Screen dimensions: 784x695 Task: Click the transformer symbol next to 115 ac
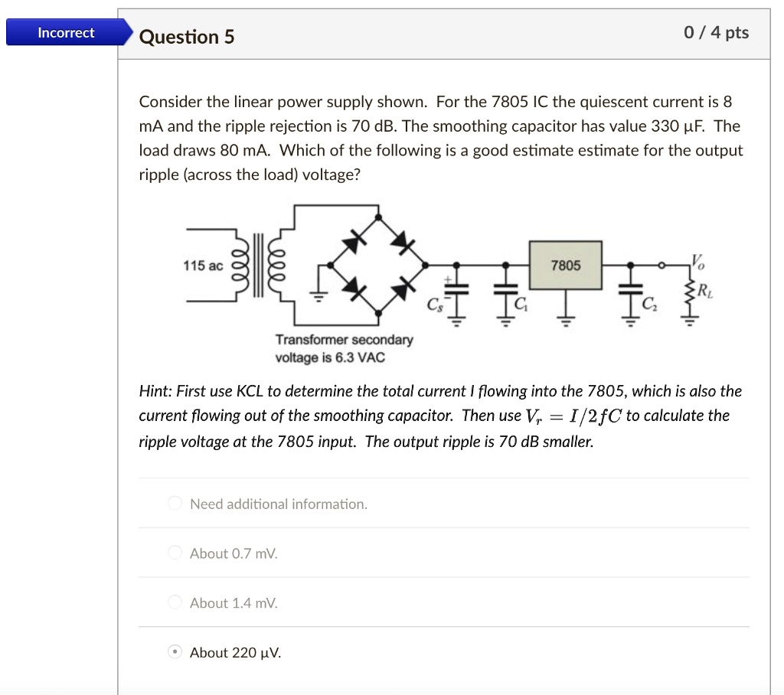[256, 267]
